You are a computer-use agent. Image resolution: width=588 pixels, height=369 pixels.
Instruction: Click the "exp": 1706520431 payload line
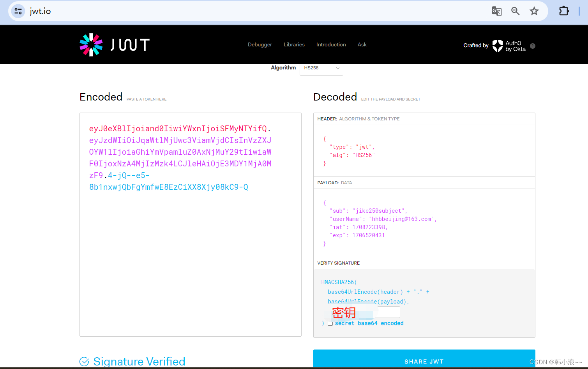click(357, 235)
